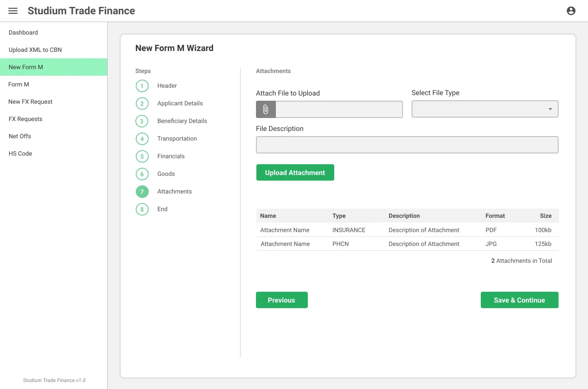Focus the Attach File to Upload field
The image size is (588, 389).
339,109
